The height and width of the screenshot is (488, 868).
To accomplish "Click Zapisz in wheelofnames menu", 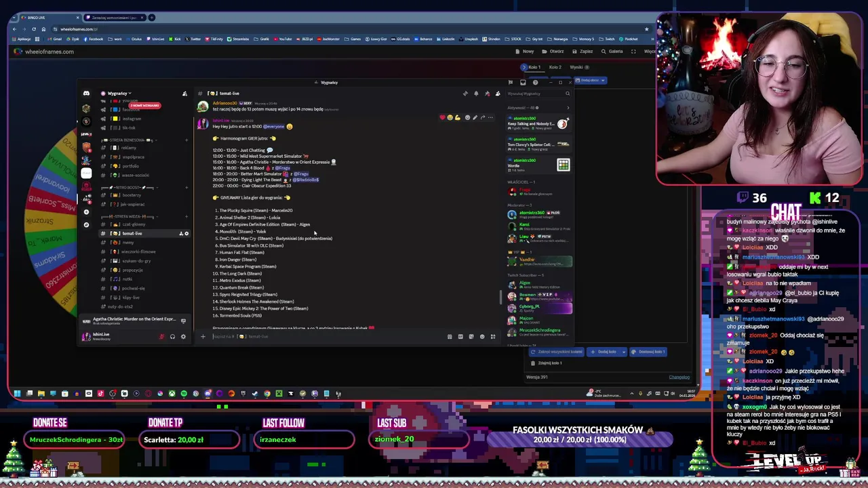I will coord(583,52).
